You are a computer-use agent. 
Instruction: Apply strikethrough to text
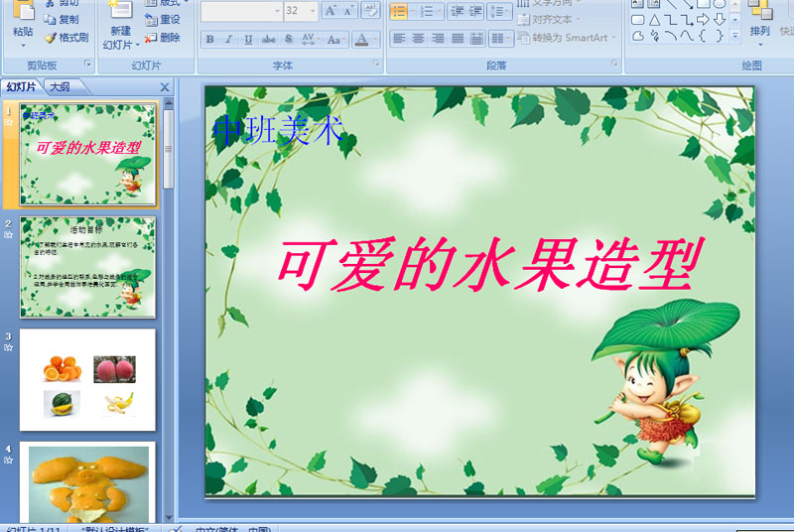[268, 40]
